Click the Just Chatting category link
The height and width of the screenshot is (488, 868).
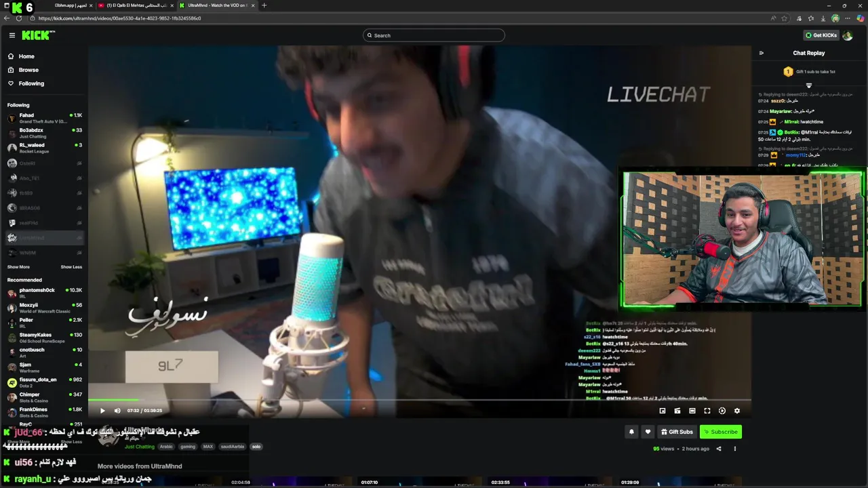pos(140,447)
